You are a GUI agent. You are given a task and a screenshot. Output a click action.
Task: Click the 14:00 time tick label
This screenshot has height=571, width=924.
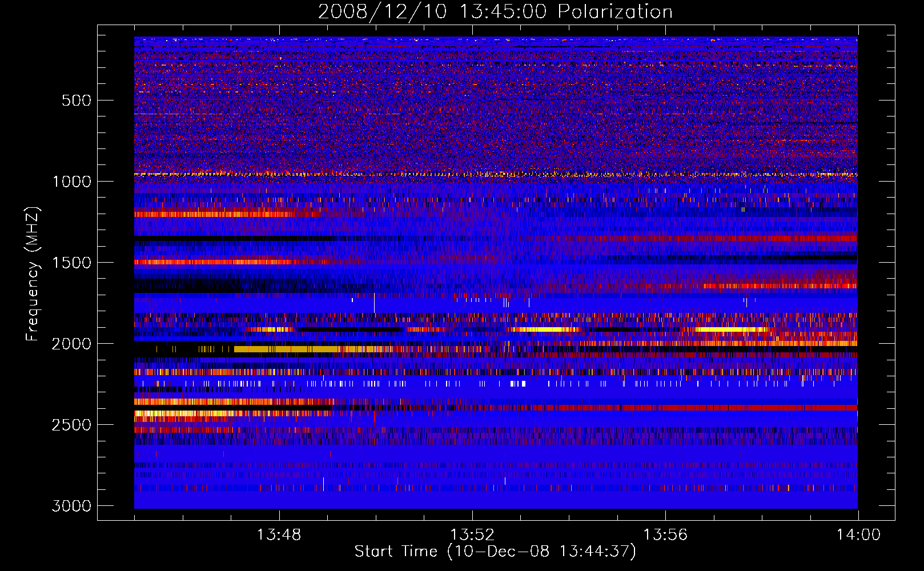coord(858,535)
